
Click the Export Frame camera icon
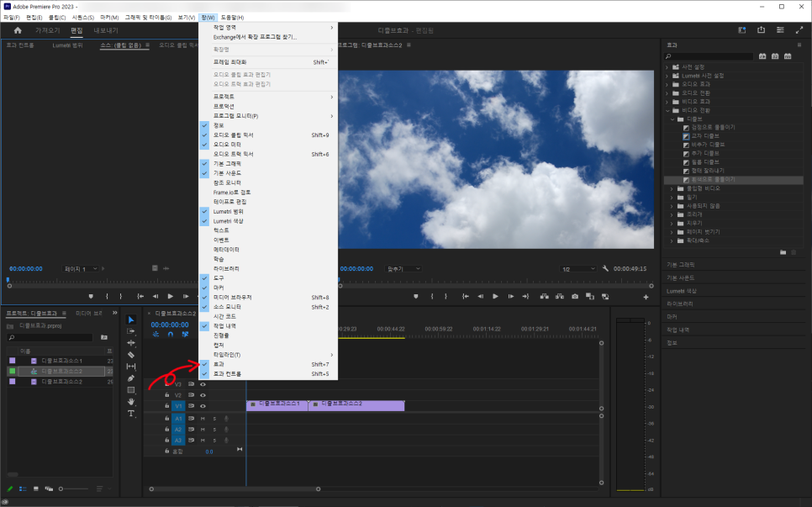pyautogui.click(x=575, y=296)
